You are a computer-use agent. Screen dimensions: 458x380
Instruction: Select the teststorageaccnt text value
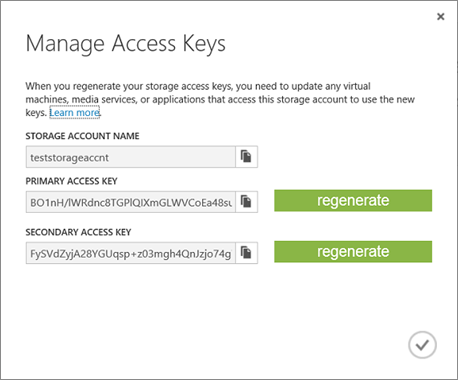[x=69, y=157]
